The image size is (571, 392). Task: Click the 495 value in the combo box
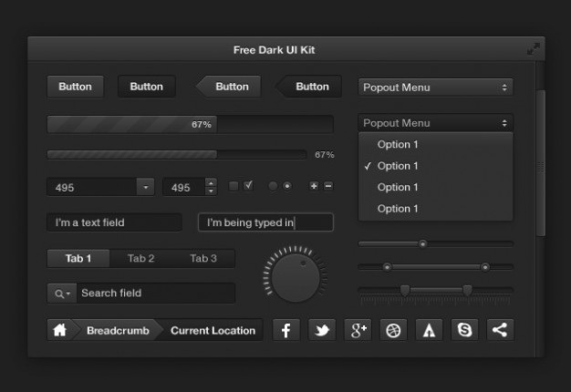pos(65,188)
